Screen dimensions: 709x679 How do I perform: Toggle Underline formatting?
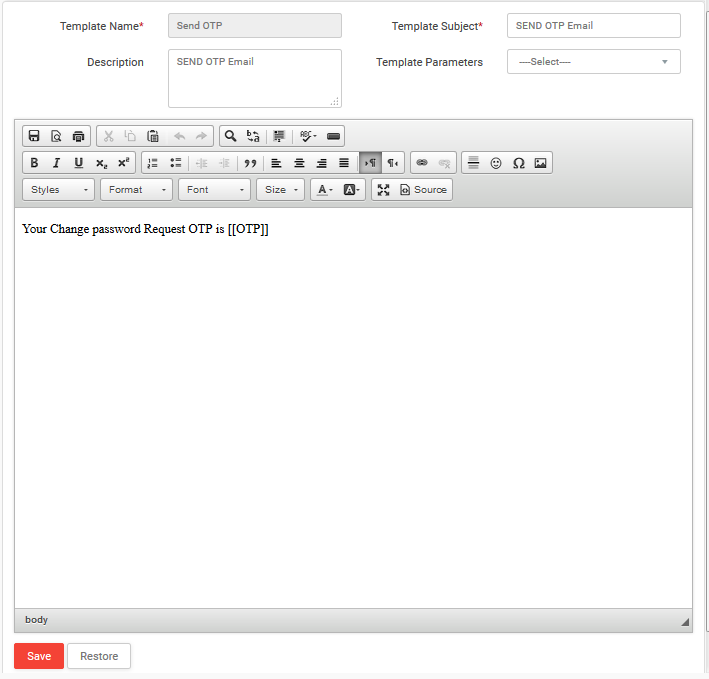pyautogui.click(x=79, y=163)
